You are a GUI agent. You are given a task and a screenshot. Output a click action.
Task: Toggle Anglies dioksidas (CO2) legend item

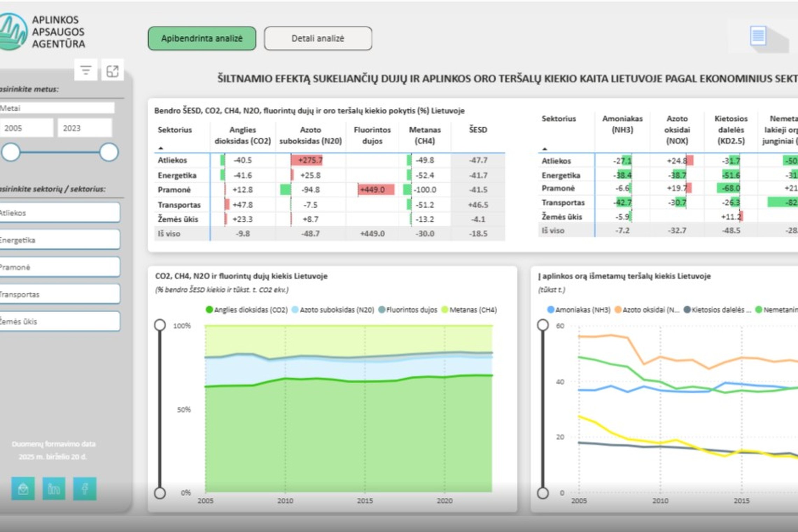point(247,310)
